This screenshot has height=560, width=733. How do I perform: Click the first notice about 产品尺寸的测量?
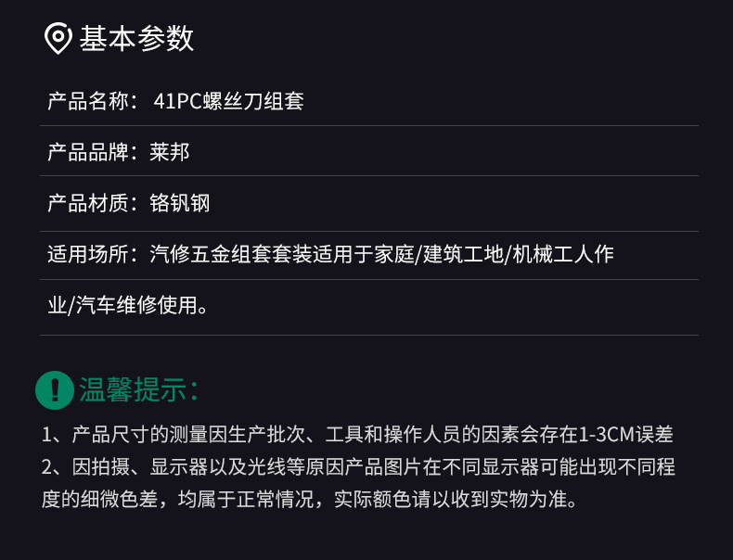[x=306, y=434]
